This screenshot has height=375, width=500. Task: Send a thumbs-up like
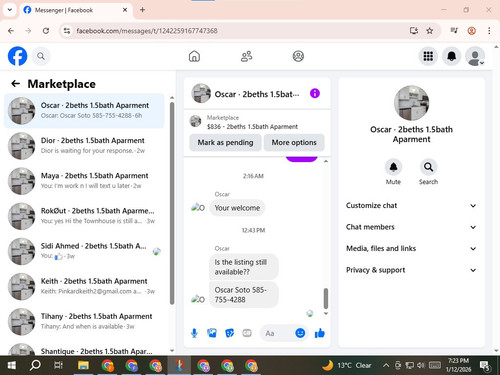click(320, 333)
